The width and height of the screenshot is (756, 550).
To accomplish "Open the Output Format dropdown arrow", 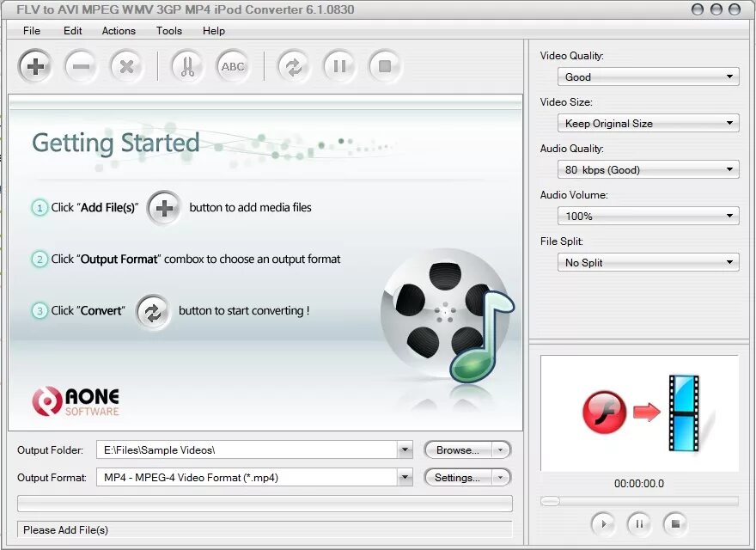I will (405, 477).
